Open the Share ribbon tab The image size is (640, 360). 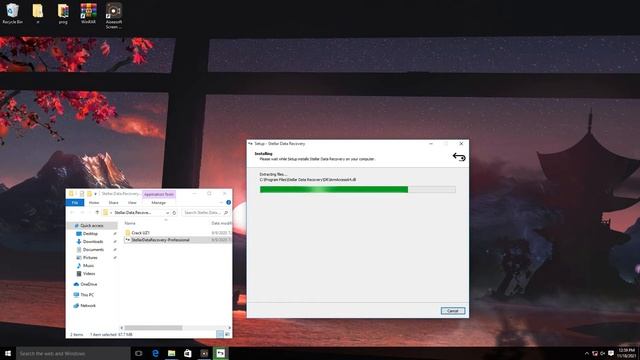coord(113,203)
